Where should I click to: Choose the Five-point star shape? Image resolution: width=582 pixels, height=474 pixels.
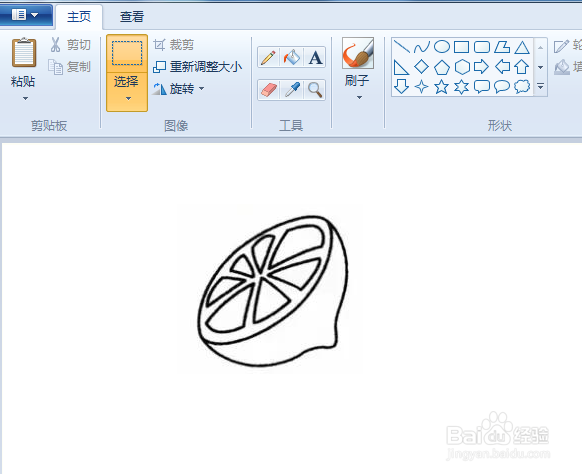coord(442,86)
